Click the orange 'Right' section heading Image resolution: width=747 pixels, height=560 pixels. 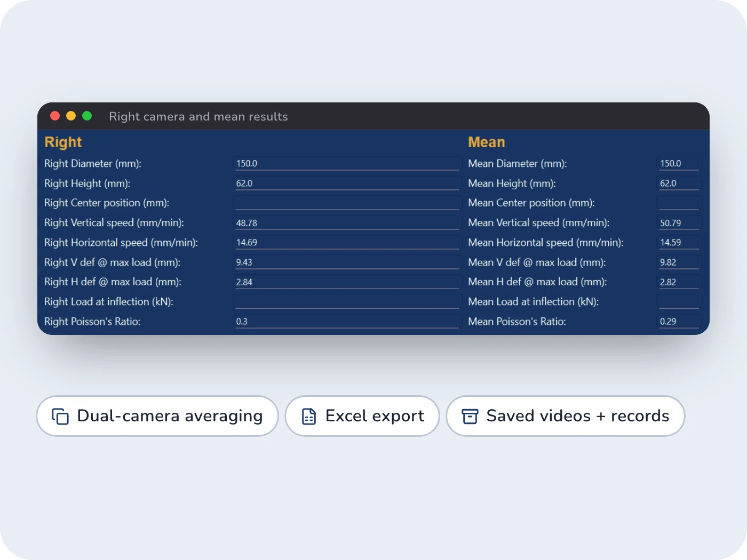[x=63, y=142]
